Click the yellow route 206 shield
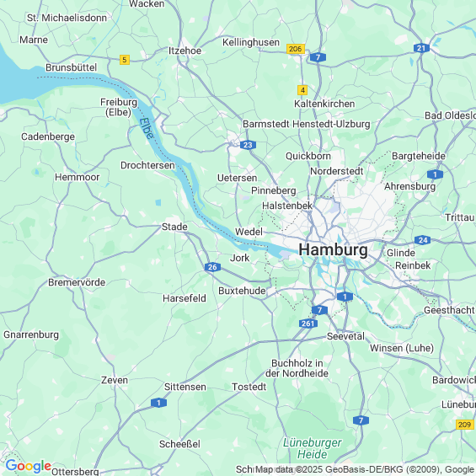This screenshot has width=476, height=476. tap(295, 49)
